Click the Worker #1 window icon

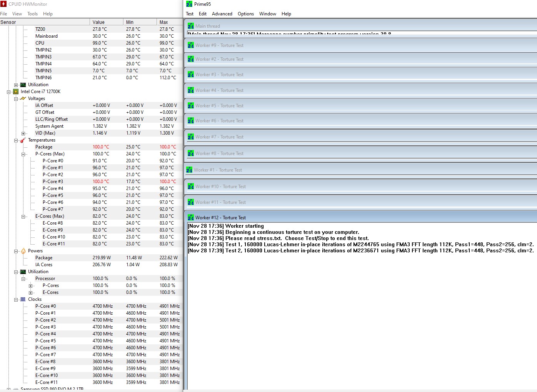[189, 170]
